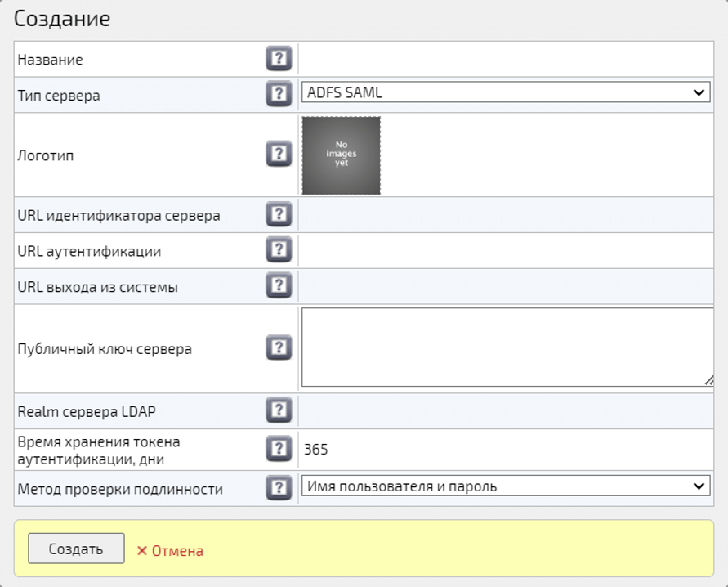Click the Создать button

tap(76, 549)
